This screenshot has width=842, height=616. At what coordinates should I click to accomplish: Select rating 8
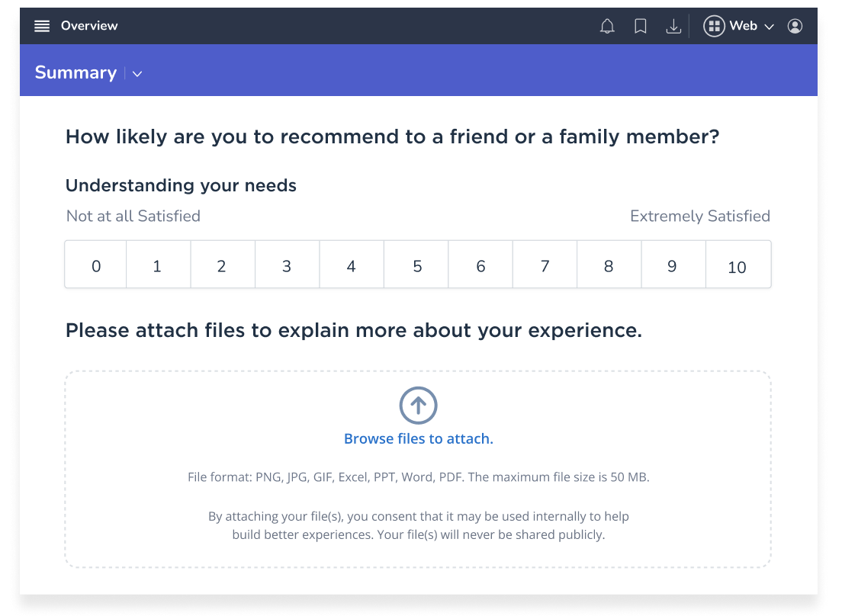609,265
